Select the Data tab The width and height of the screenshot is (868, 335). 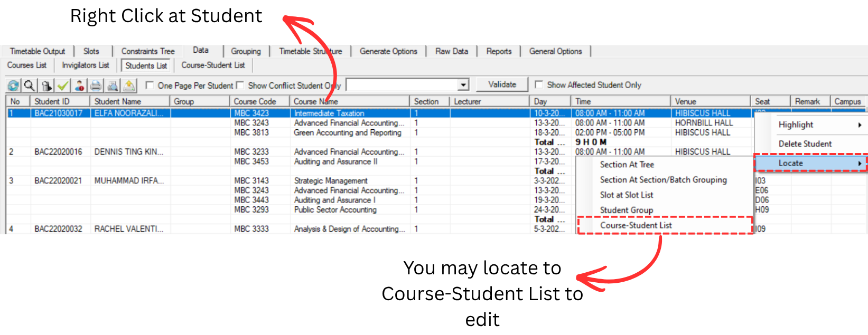(x=200, y=50)
